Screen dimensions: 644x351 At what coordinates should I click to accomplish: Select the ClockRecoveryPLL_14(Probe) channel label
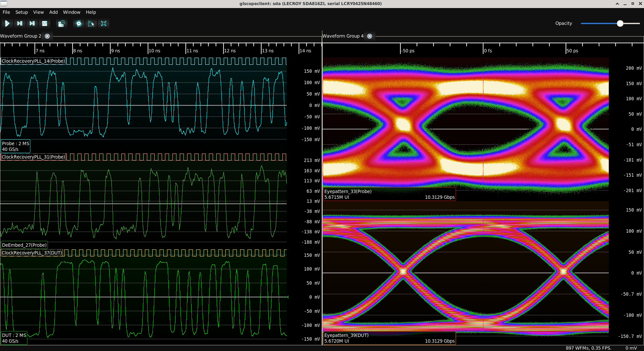click(33, 61)
